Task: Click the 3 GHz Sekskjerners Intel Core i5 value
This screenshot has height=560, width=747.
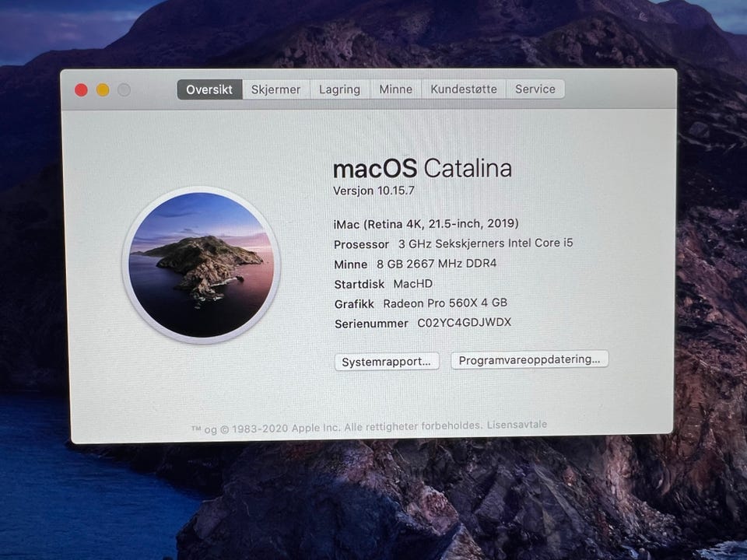Action: coord(486,243)
